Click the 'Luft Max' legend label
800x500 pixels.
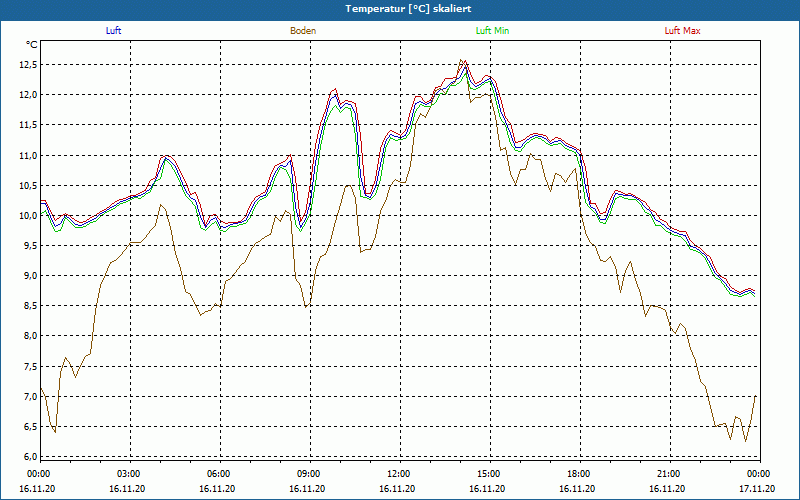click(682, 31)
